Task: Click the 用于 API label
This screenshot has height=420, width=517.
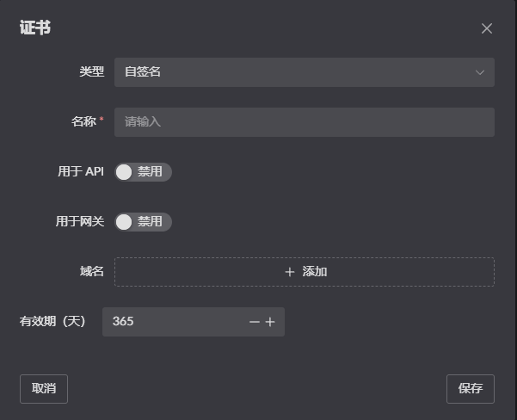Action: [81, 172]
